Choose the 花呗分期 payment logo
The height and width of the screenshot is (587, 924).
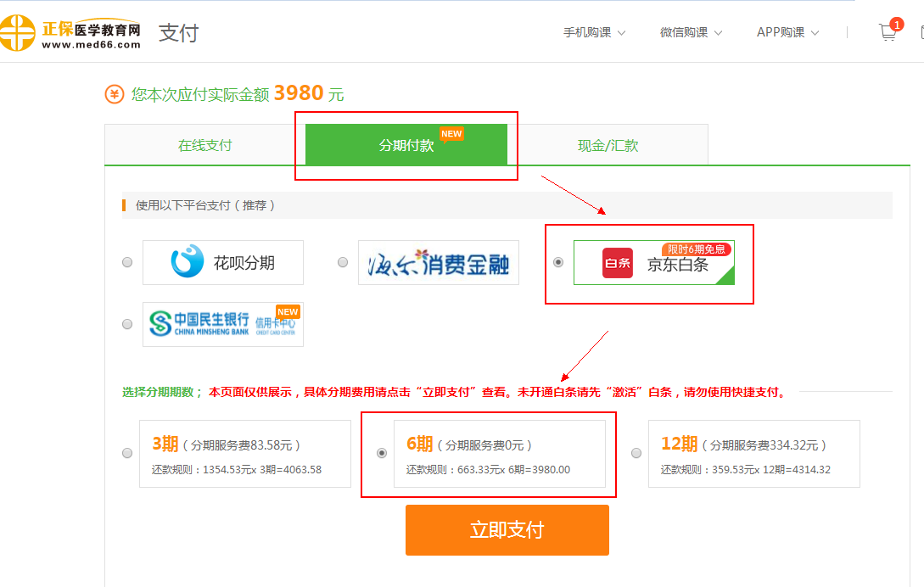click(223, 262)
